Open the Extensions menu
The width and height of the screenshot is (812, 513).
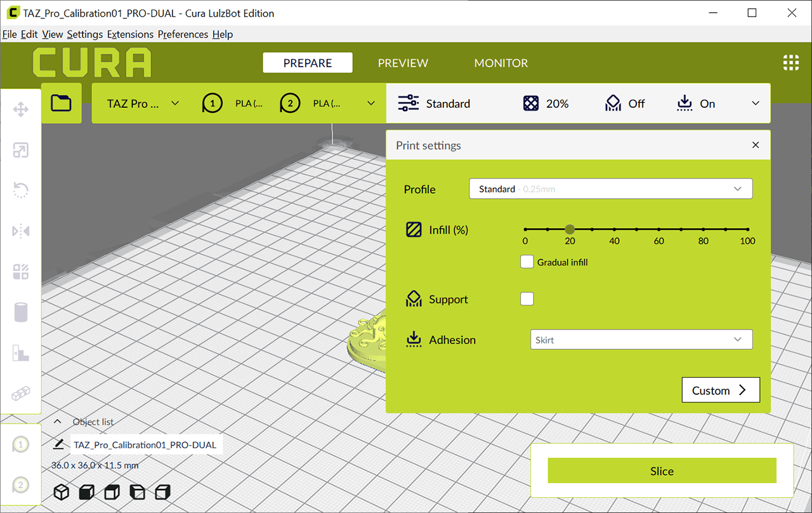tap(130, 34)
